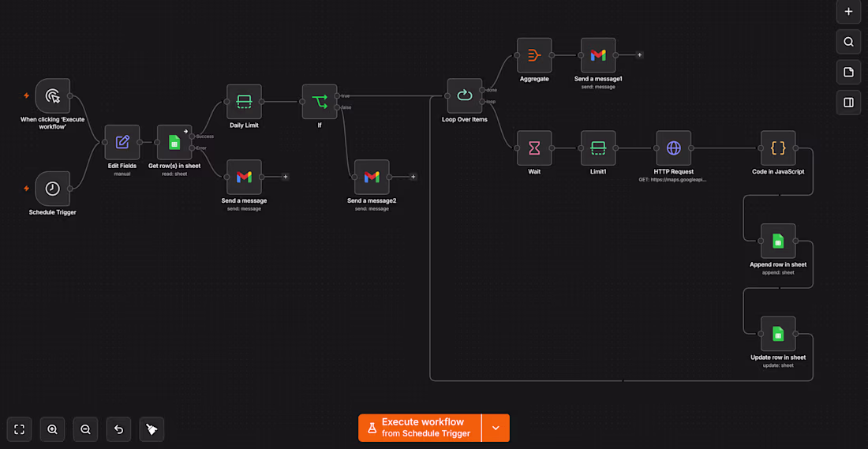Open the Send a message2 Gmail node

tap(372, 178)
